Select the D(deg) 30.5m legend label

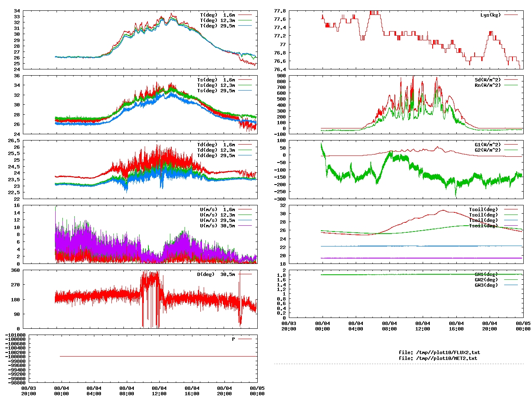[216, 274]
